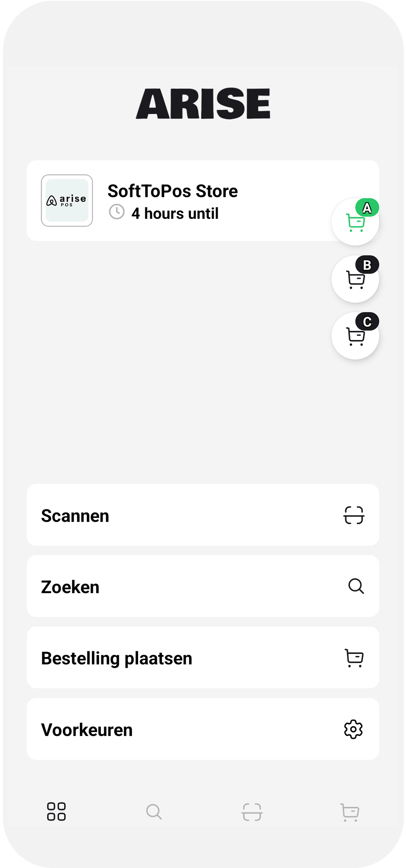This screenshot has height=868, width=406.
Task: Click the cart icon in Bestelling plaatsen row
Action: 354,658
